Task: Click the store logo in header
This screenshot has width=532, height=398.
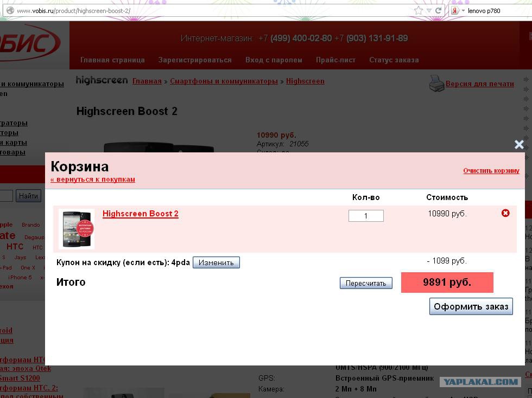Action: point(30,43)
